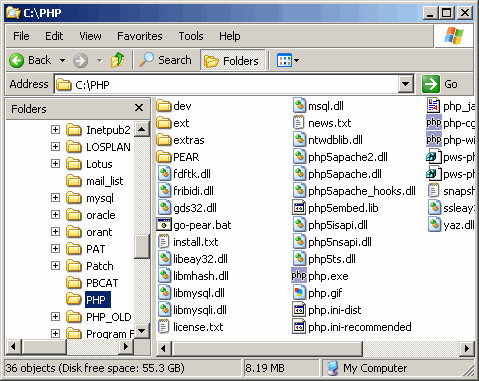Select fribidi.dll file icon
This screenshot has height=381, width=479.
[x=164, y=191]
